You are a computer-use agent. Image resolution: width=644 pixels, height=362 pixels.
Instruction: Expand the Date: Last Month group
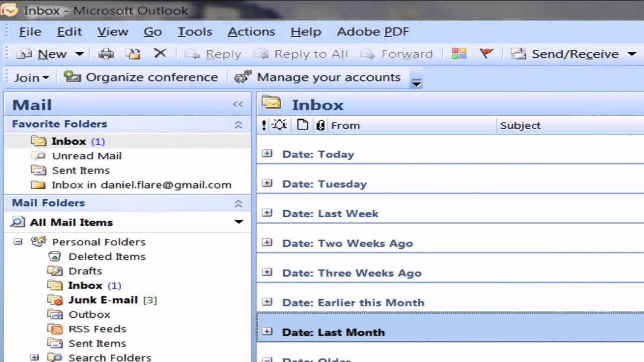click(267, 331)
